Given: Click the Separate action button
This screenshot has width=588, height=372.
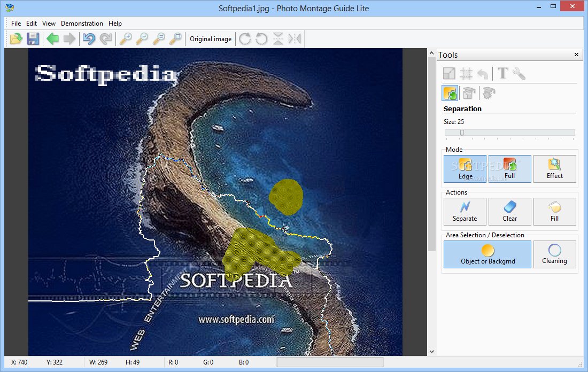Looking at the screenshot, I should (465, 212).
